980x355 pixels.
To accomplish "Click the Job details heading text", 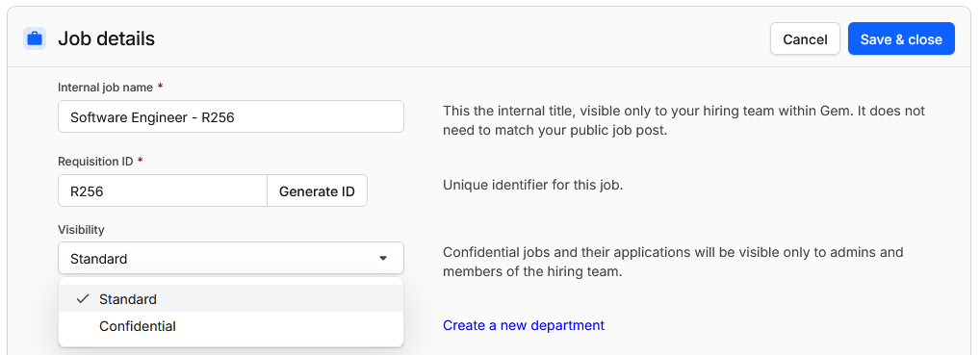I will click(106, 38).
